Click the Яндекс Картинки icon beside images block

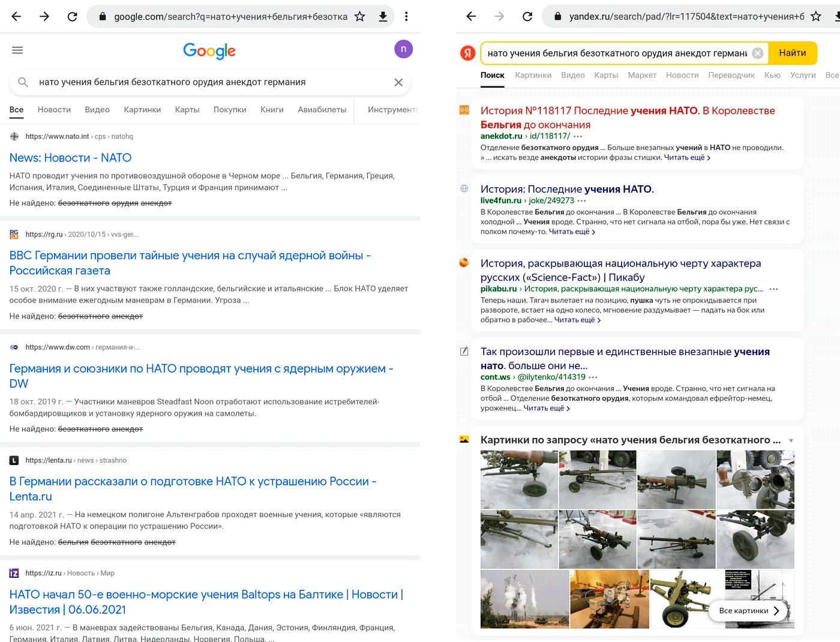(x=464, y=440)
